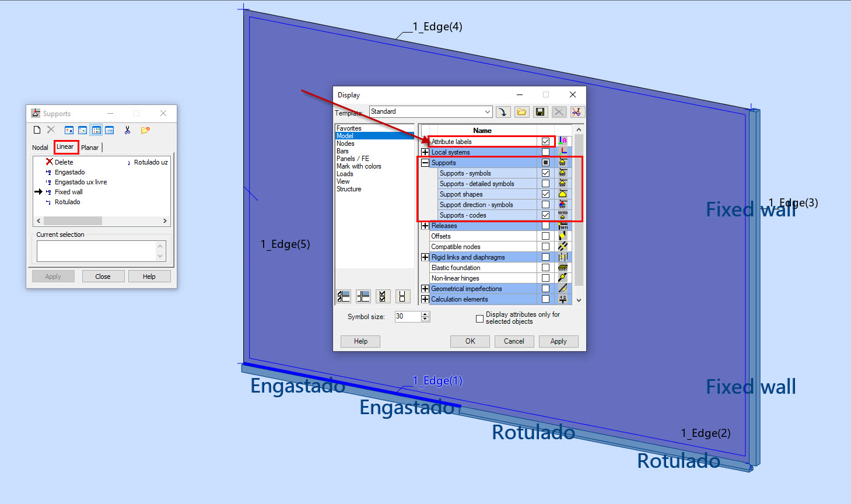Increase Symbol size using the up spinner

pos(425,314)
